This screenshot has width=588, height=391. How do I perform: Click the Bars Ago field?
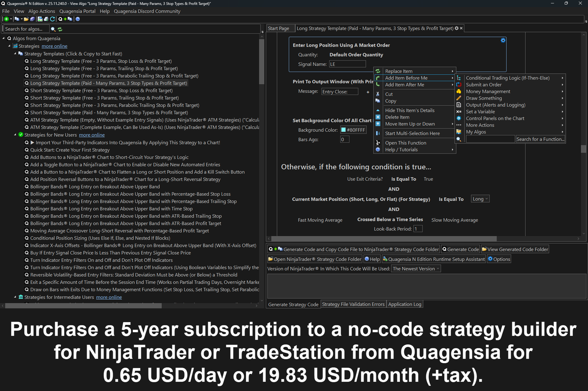point(344,140)
